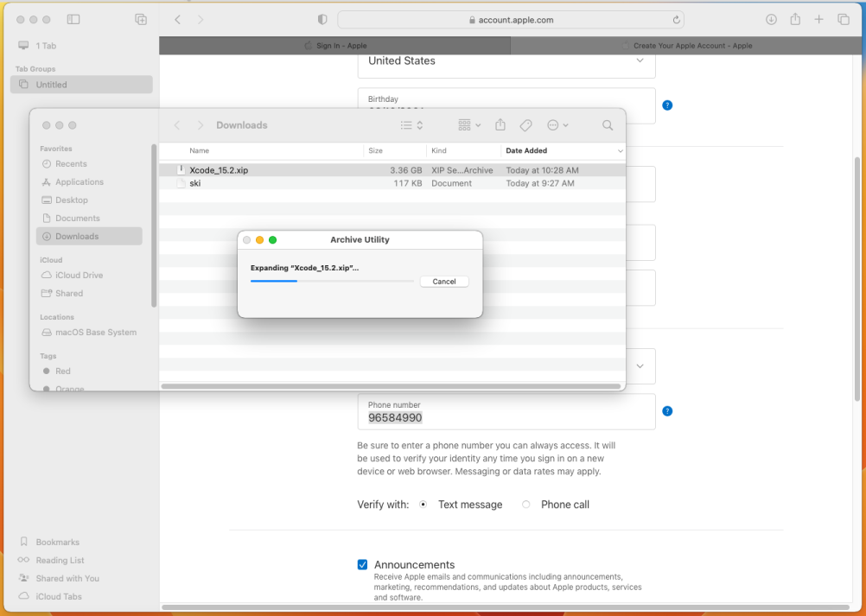This screenshot has width=866, height=616.
Task: Open Documents in the Finder sidebar
Action: [89, 218]
